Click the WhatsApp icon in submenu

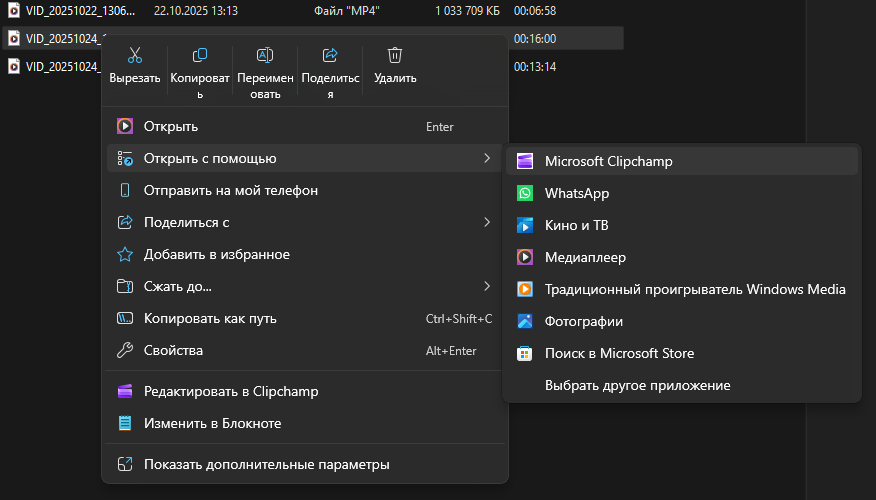click(525, 193)
